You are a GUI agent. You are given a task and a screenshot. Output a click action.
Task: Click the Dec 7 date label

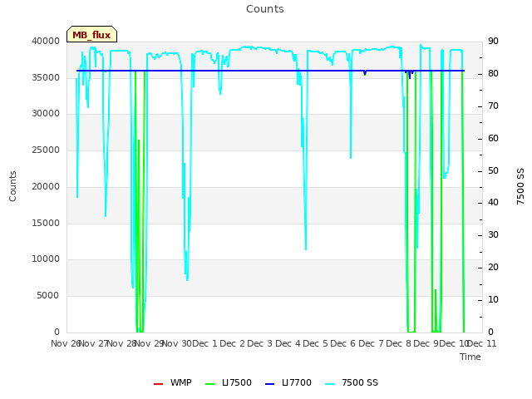[371, 343]
